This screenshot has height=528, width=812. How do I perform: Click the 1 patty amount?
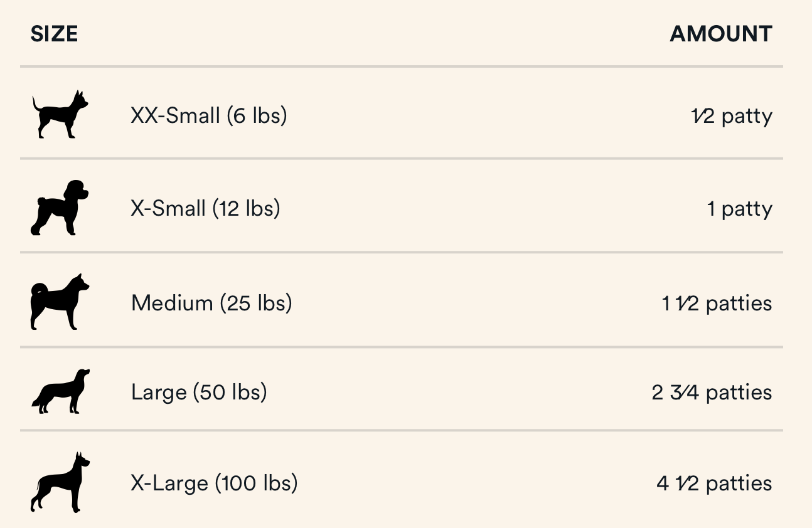(740, 208)
